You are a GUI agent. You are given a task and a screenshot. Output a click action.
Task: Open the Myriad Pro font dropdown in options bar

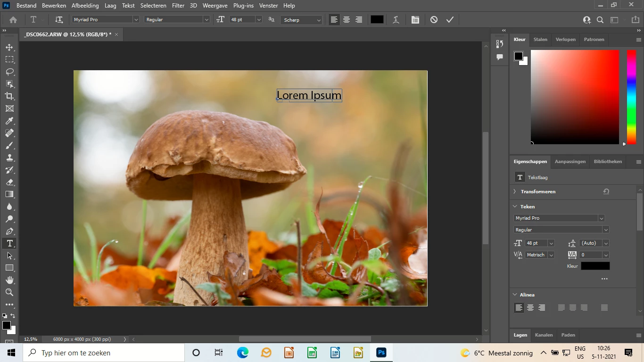point(136,20)
